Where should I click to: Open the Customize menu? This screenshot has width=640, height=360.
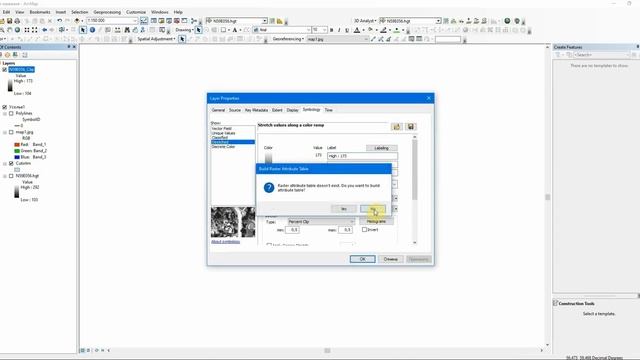tap(136, 12)
